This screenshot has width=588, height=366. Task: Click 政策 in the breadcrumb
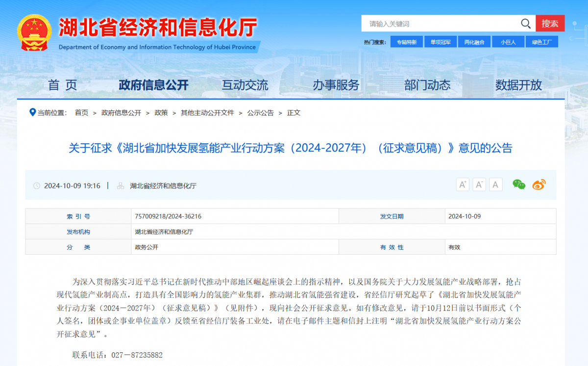(161, 113)
